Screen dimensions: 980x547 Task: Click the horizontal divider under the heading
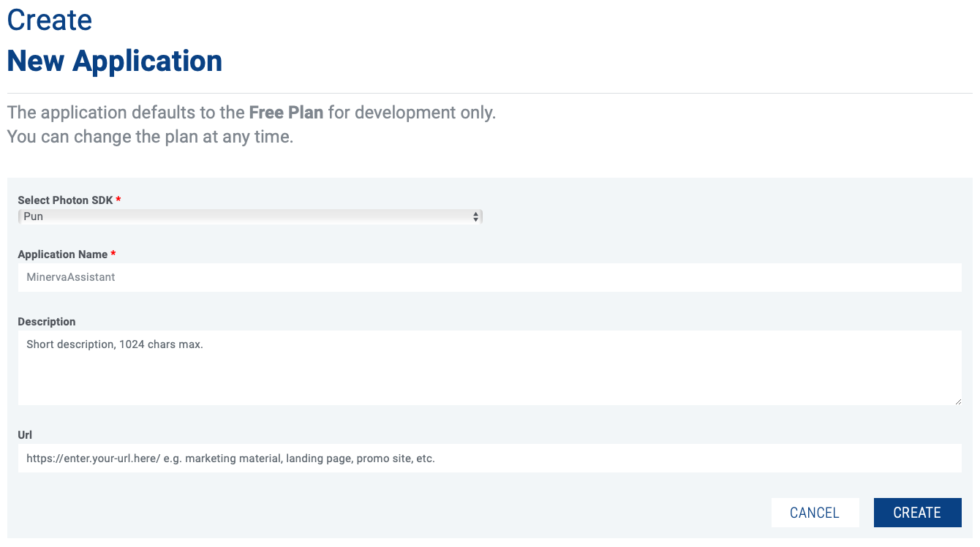pos(489,94)
